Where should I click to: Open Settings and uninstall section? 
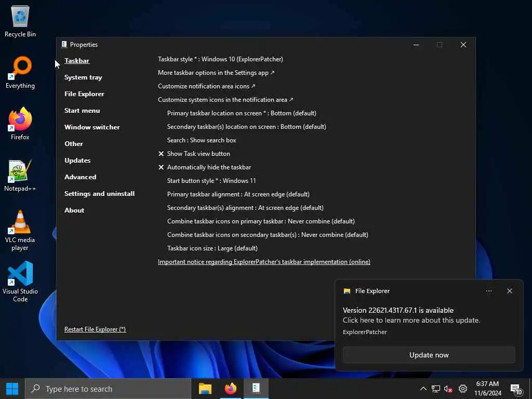[99, 194]
